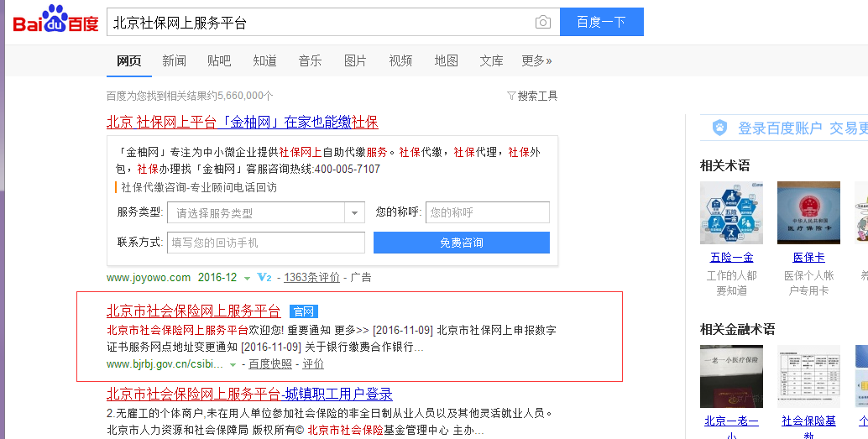Switch to 文库 tab

[x=492, y=61]
